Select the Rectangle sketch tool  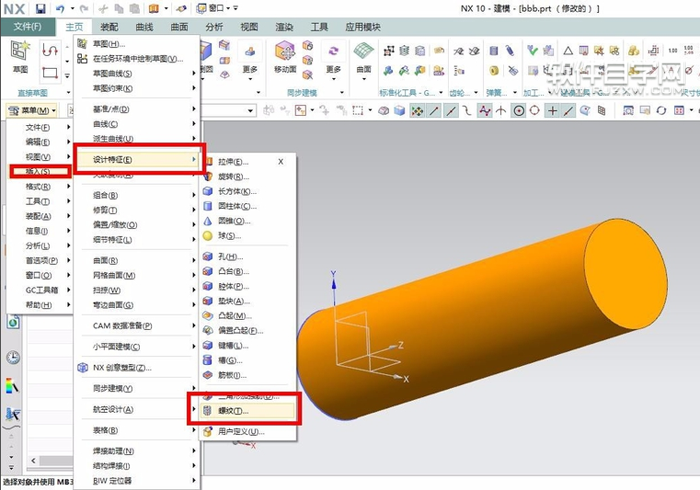[50, 73]
